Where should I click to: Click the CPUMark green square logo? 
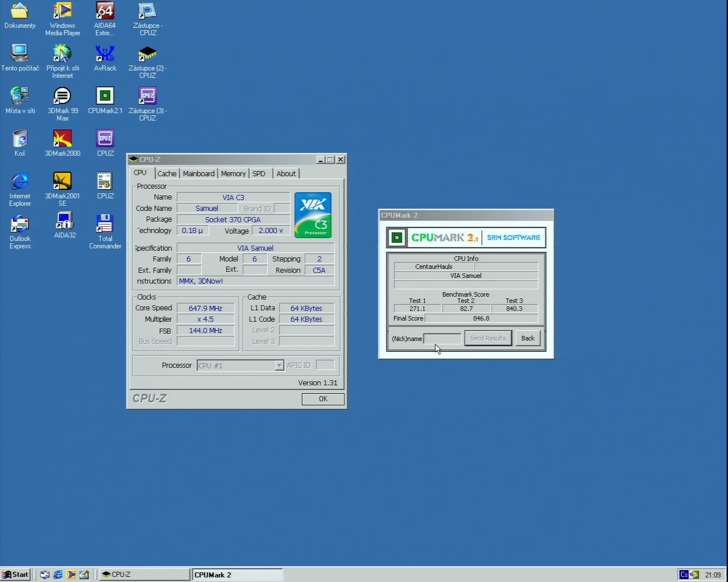point(397,238)
